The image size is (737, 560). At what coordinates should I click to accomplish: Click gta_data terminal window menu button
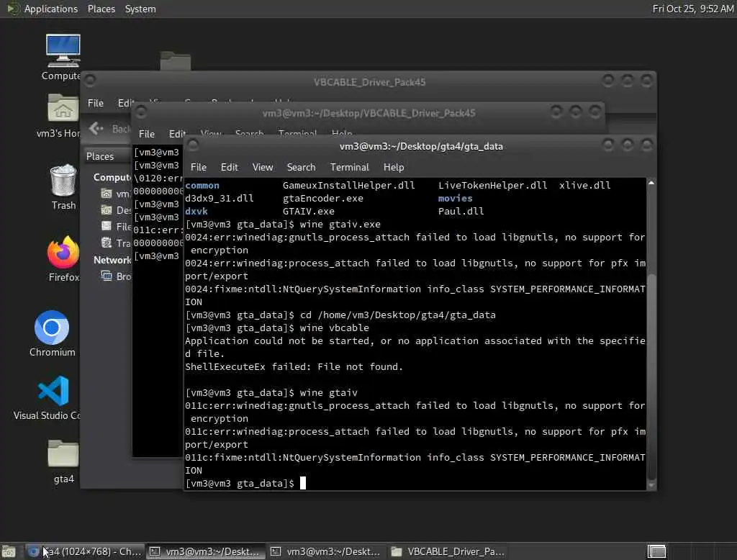(193, 145)
